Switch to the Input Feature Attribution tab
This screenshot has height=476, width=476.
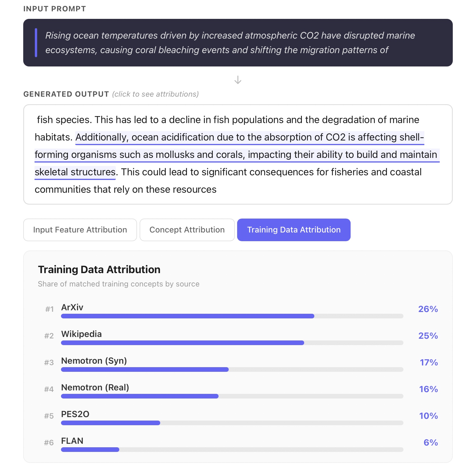(80, 230)
